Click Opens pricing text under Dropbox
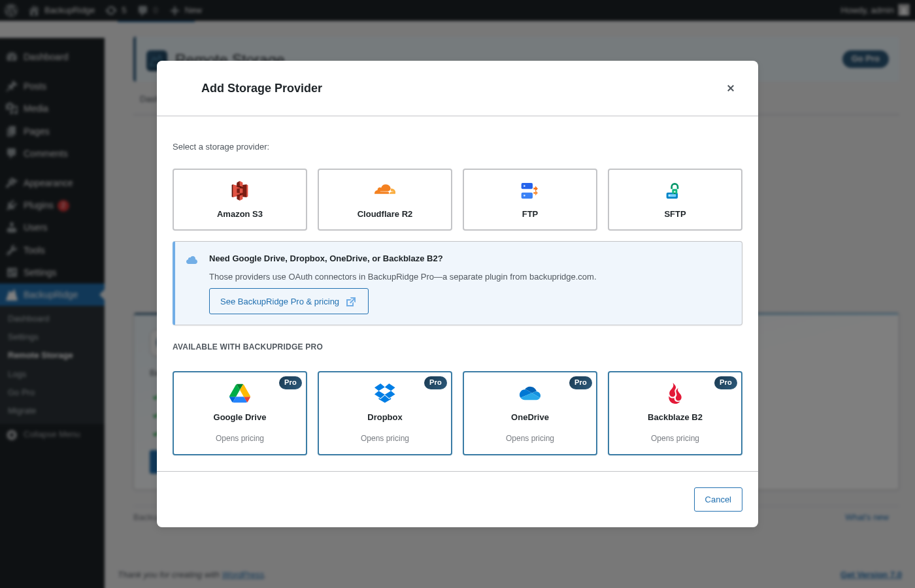 coord(385,438)
